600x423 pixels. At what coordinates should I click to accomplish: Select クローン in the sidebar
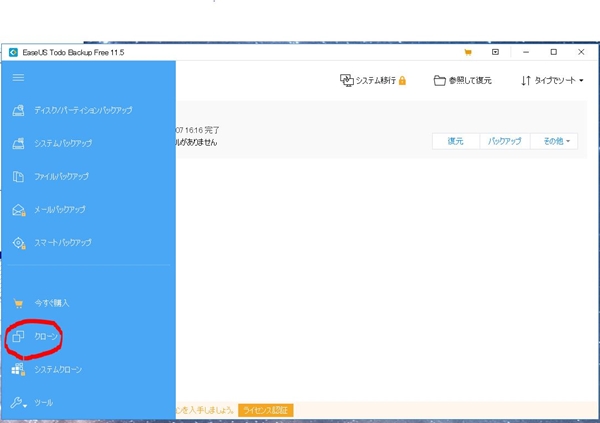(x=46, y=336)
